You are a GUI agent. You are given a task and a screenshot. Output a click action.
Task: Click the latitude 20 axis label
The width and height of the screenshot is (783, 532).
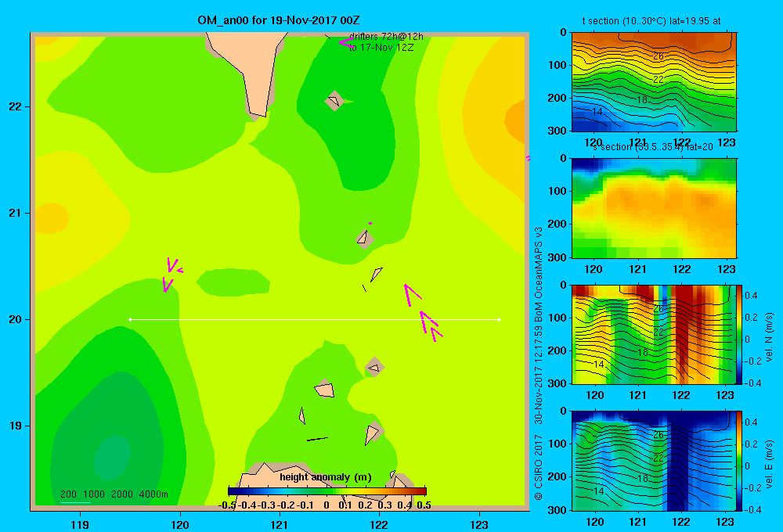point(16,319)
